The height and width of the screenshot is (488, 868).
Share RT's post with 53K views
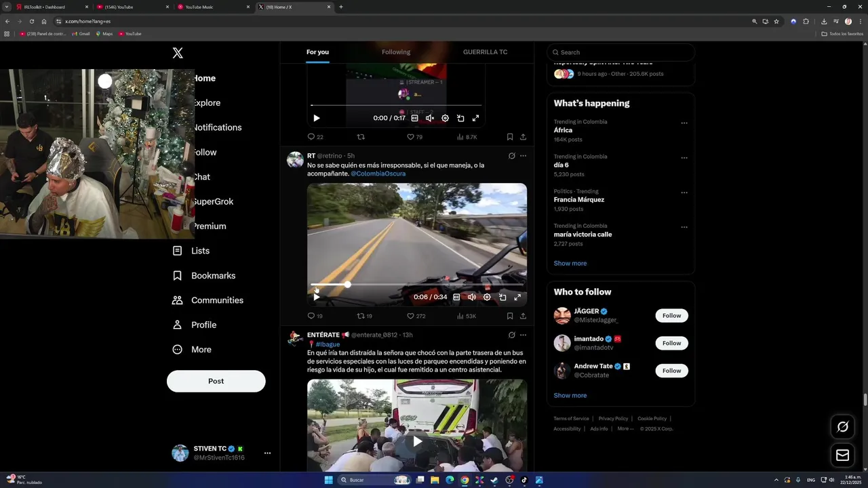pos(523,316)
